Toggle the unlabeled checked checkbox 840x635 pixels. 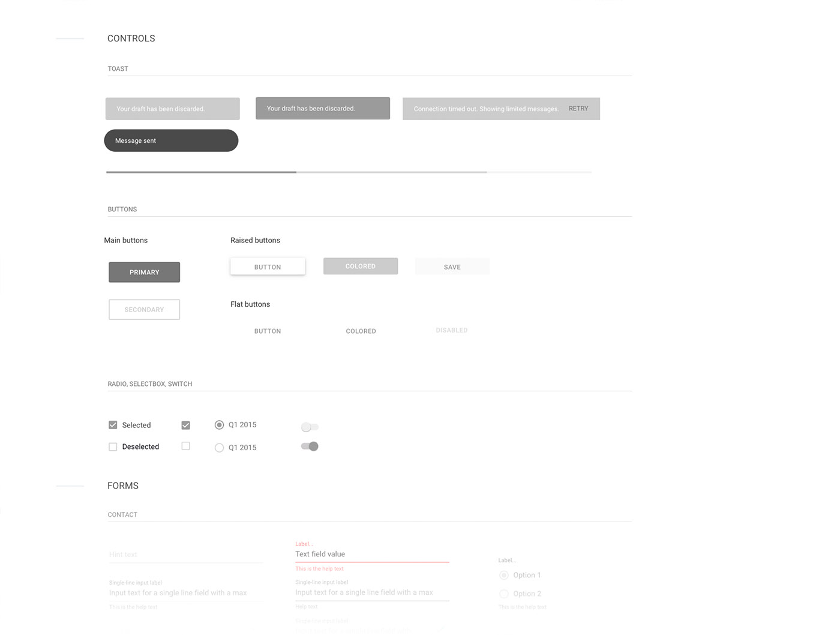pyautogui.click(x=185, y=425)
